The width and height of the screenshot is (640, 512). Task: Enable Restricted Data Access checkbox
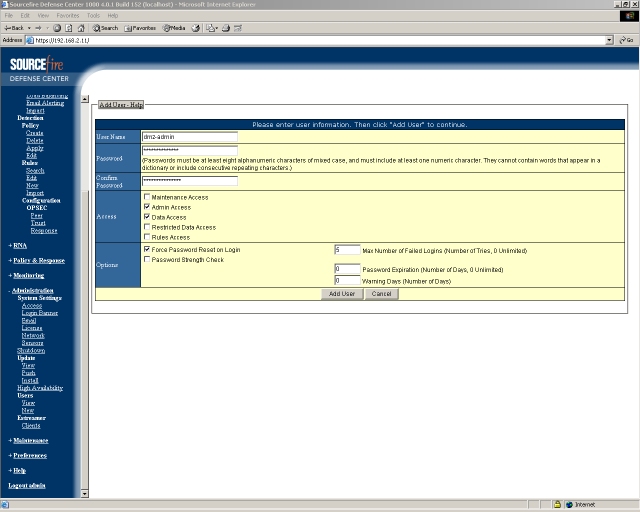pos(147,227)
